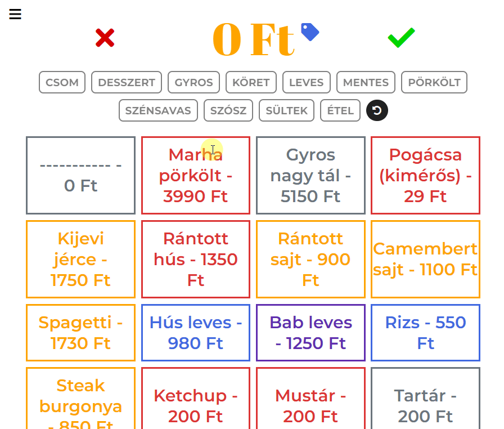Show KÖRET category items
The image size is (504, 429).
tap(251, 82)
